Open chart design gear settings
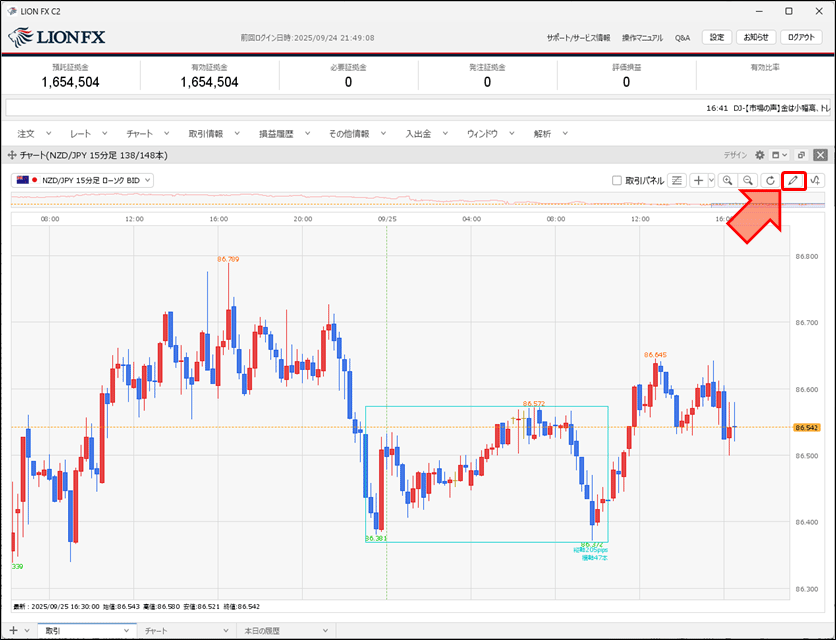This screenshot has height=640, width=836. (x=760, y=156)
